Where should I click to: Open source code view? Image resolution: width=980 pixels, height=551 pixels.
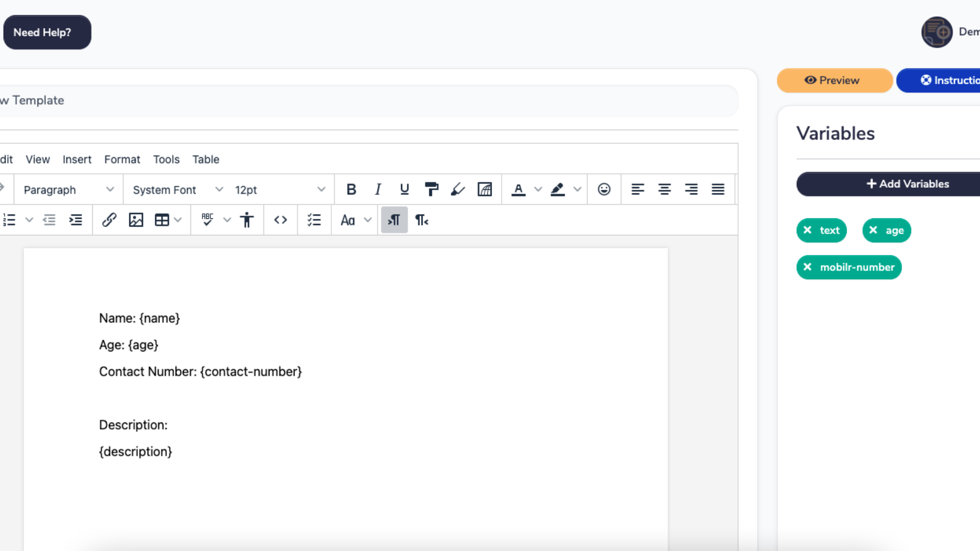(x=280, y=220)
